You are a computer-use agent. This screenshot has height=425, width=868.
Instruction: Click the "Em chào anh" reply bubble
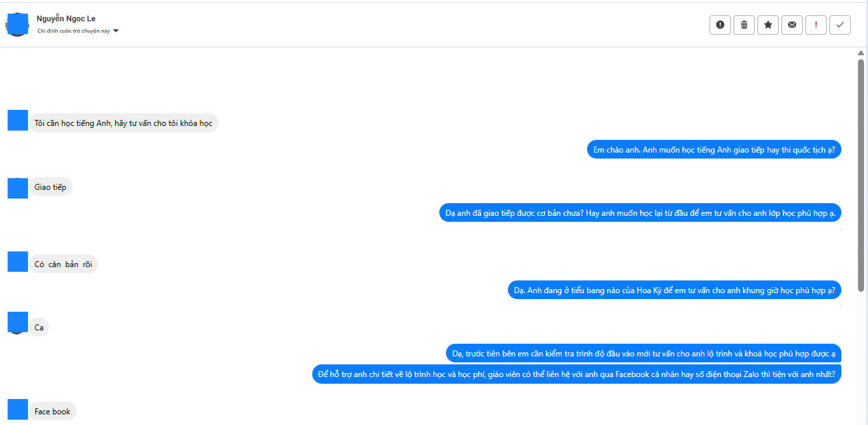pos(714,150)
